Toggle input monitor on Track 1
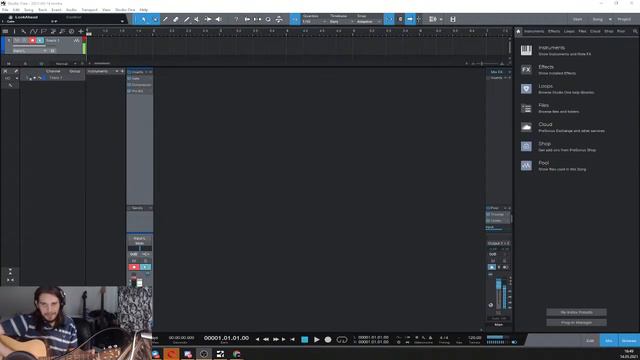The width and height of the screenshot is (640, 360). click(x=40, y=40)
